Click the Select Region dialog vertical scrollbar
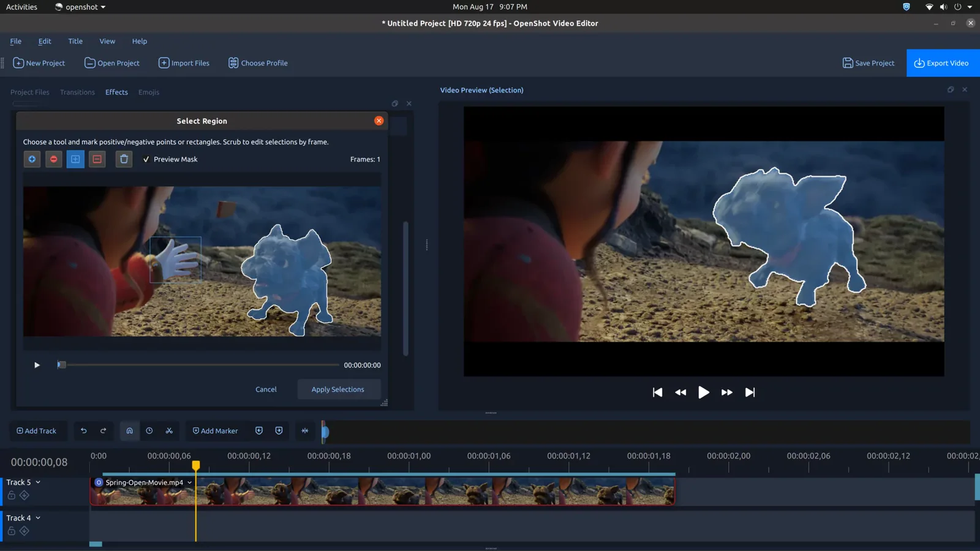 (405, 288)
